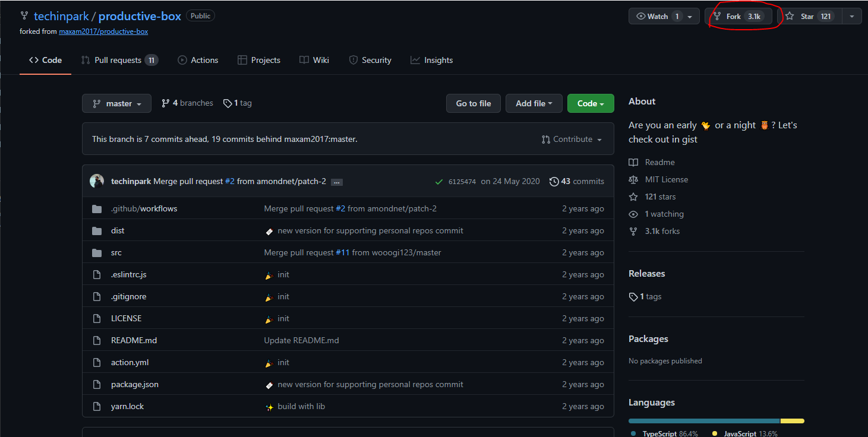Click the clock history icon beside 43 commits
This screenshot has height=437, width=868.
(x=554, y=182)
